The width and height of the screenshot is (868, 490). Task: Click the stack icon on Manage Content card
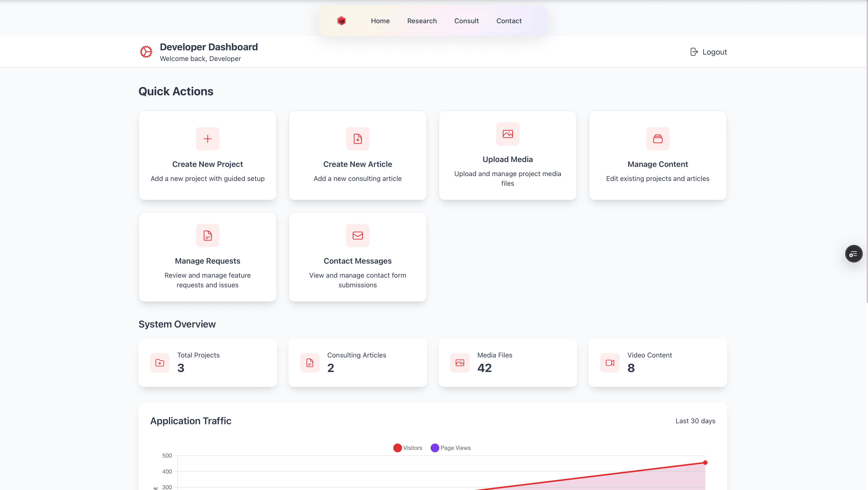[657, 139]
